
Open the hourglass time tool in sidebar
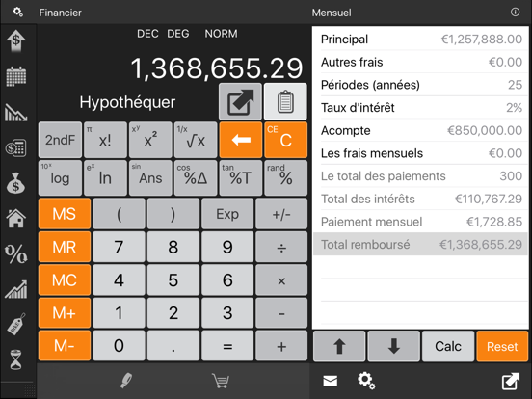pyautogui.click(x=16, y=359)
